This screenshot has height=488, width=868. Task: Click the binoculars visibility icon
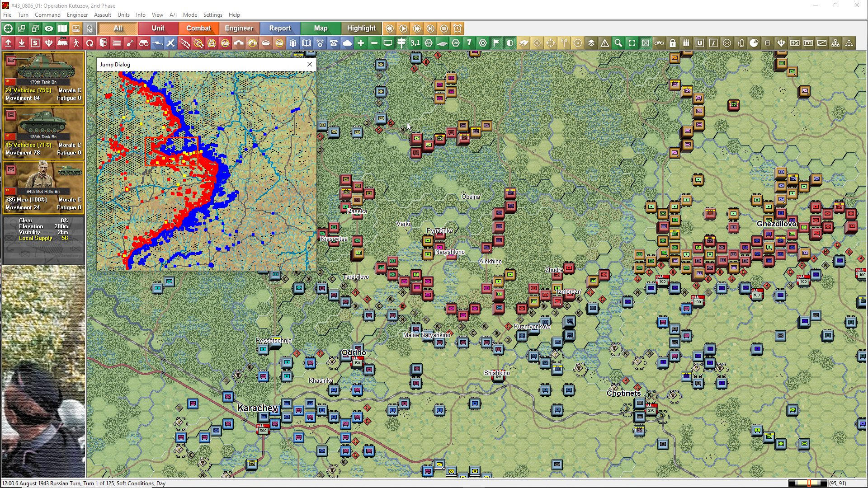(144, 43)
